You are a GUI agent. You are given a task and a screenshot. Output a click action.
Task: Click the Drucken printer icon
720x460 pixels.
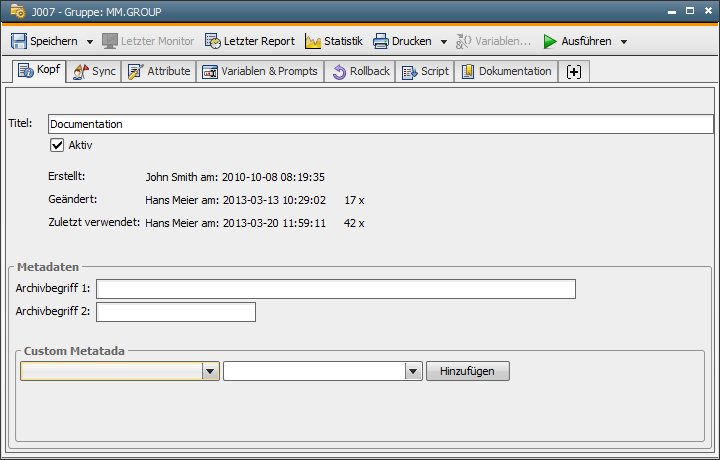(381, 41)
